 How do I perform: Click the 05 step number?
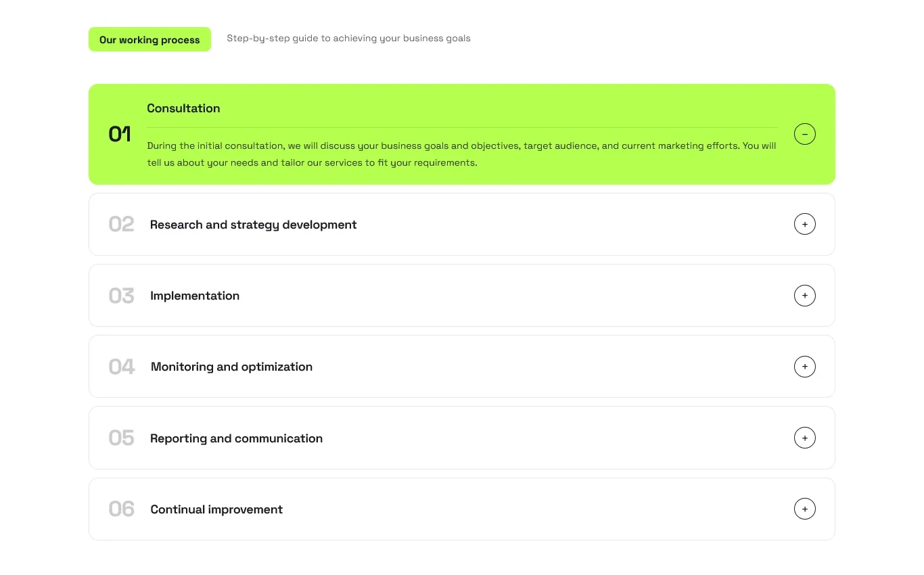[121, 438]
